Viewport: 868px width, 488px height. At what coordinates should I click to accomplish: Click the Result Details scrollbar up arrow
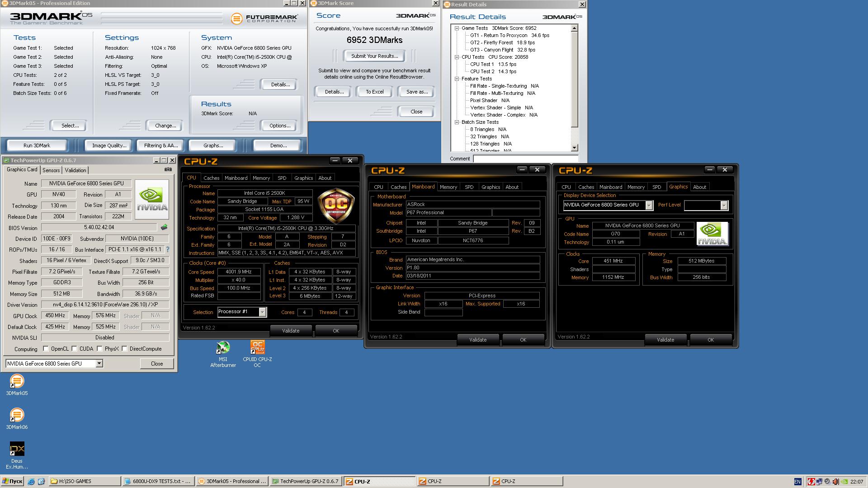coord(574,28)
